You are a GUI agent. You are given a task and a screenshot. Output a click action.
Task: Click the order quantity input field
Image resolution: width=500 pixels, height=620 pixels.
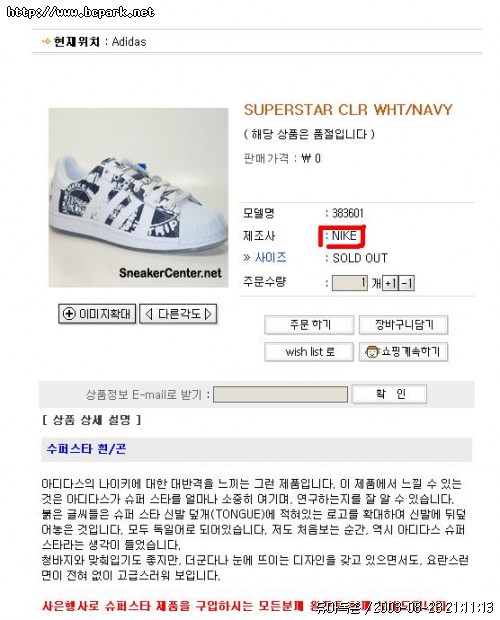[x=350, y=283]
